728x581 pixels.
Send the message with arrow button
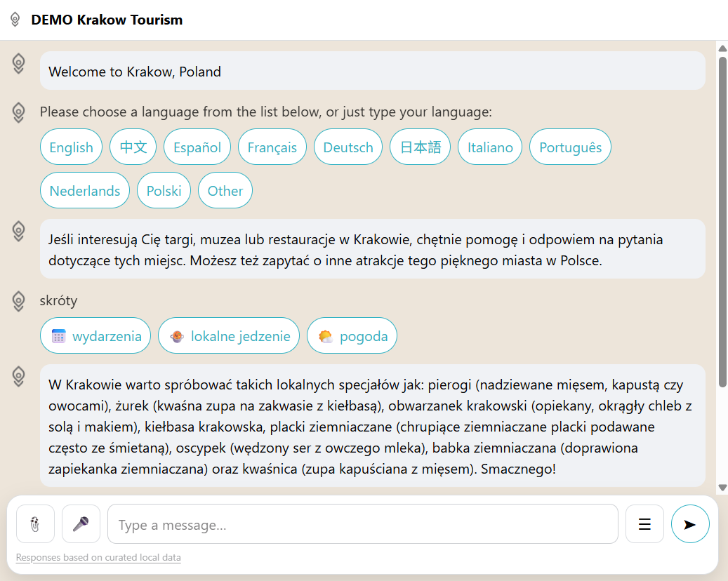pos(690,524)
